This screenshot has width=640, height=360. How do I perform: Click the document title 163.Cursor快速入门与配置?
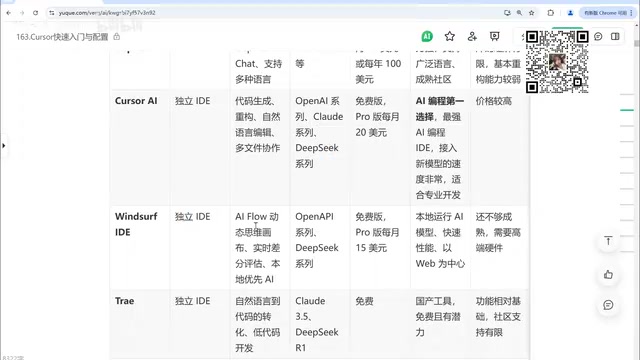point(62,37)
